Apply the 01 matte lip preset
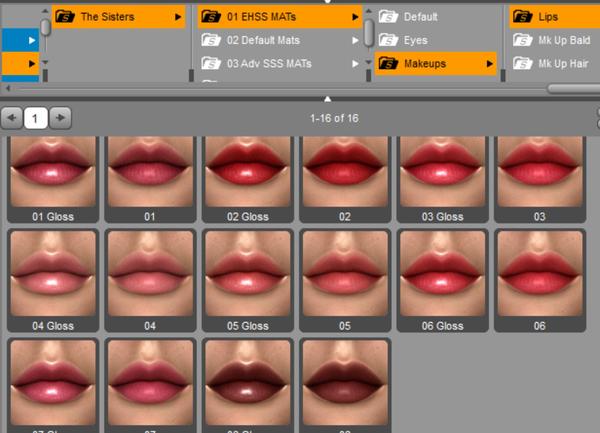 (150, 179)
